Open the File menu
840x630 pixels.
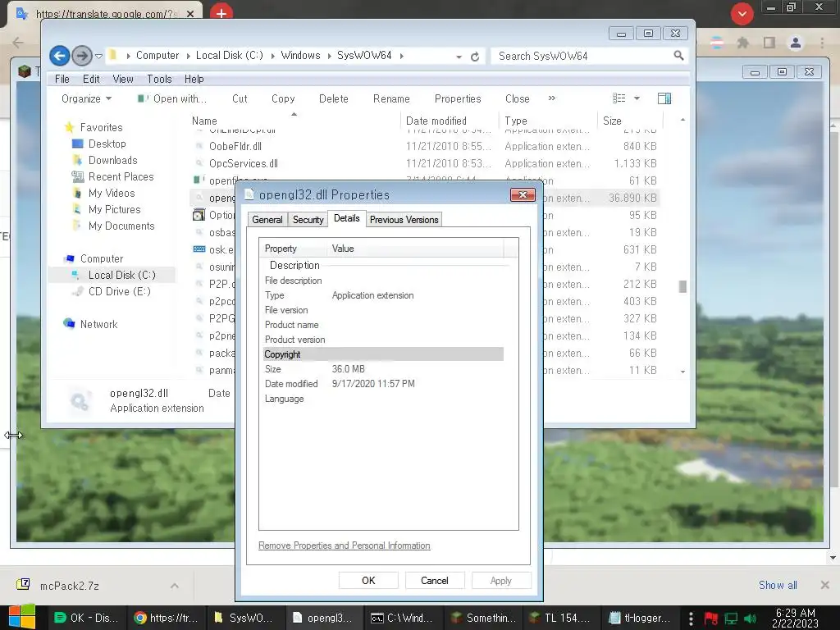(x=62, y=79)
